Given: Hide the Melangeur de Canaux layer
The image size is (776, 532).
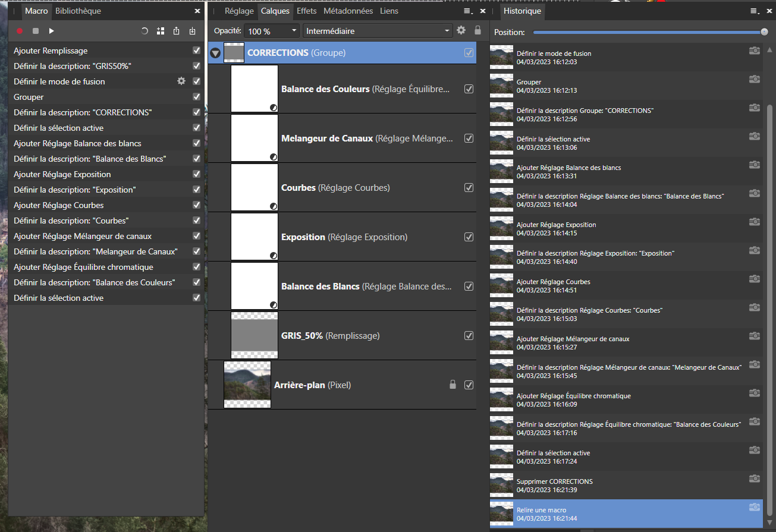Looking at the screenshot, I should (x=469, y=138).
